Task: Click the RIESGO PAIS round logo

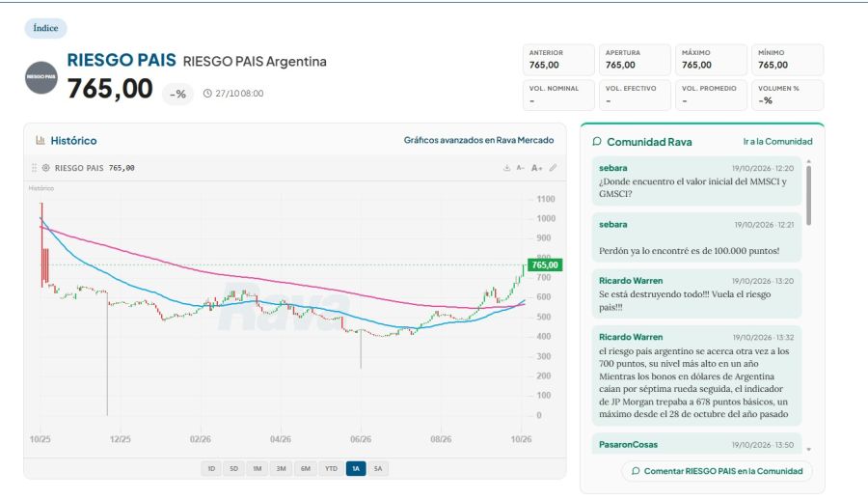Action: (41, 77)
